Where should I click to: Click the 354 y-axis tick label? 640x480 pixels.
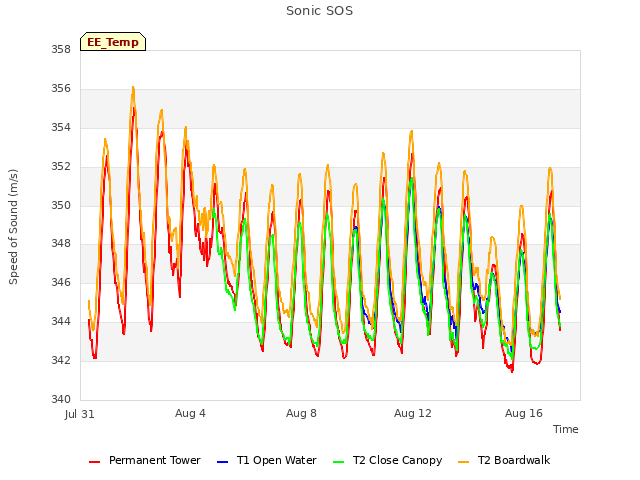[x=61, y=128]
